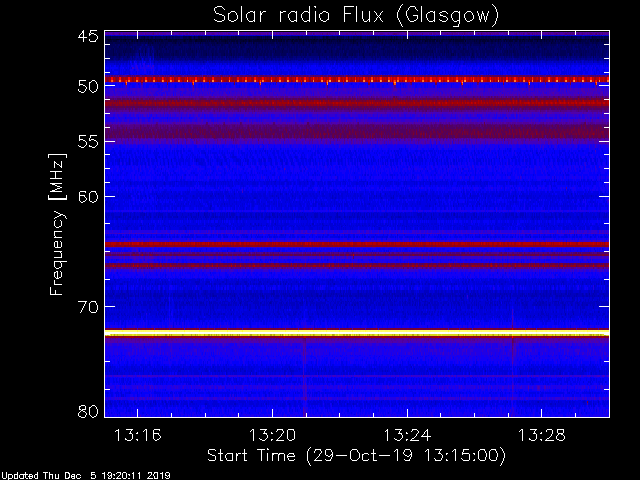Click the 70 frequency tick label
This screenshot has width=640, height=480.
(x=88, y=307)
